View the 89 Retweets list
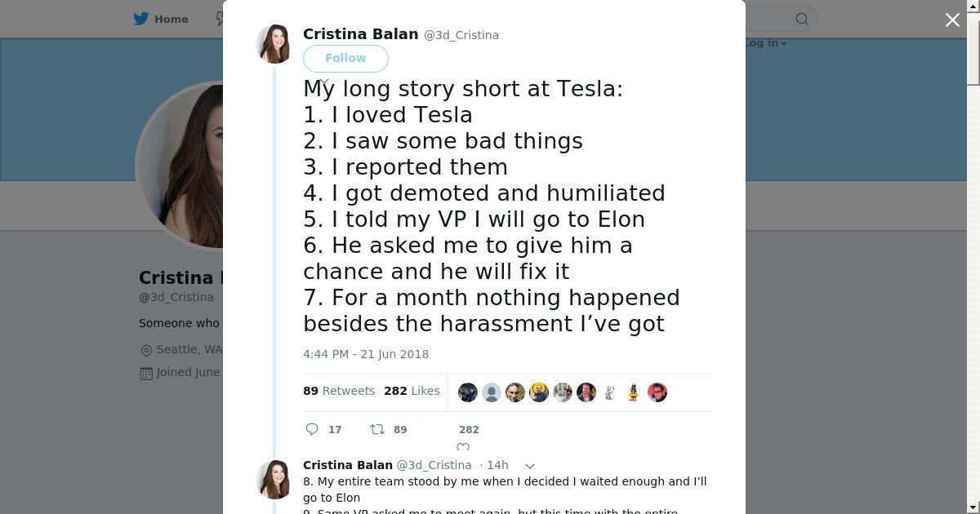 coord(339,391)
